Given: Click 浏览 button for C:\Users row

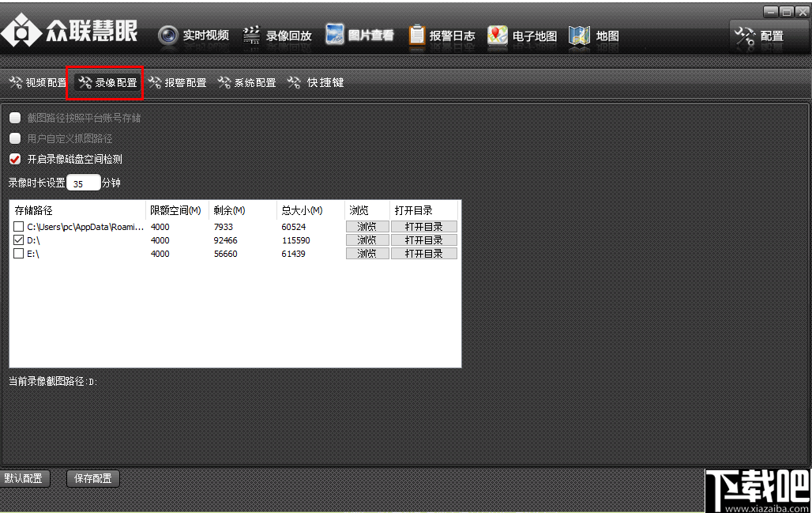Looking at the screenshot, I should [x=367, y=226].
